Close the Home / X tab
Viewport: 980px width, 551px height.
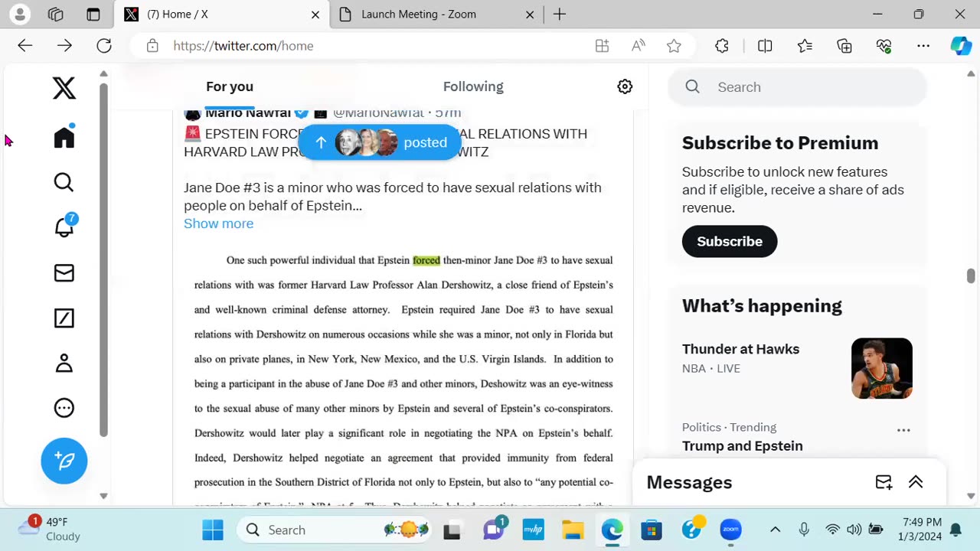315,15
